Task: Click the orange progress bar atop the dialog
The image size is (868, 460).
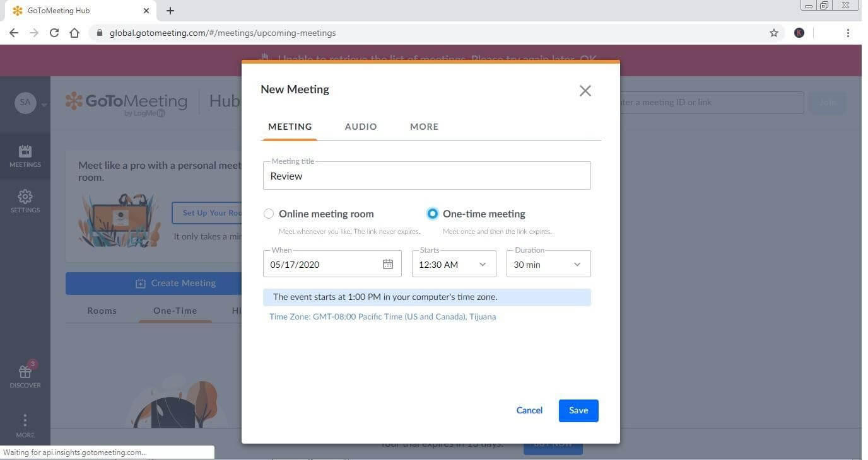Action: tap(431, 62)
